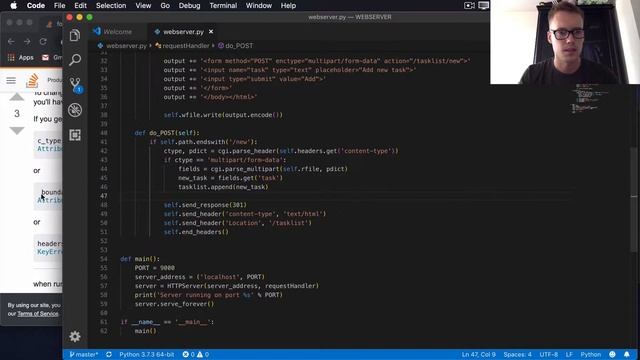Click the browser forward arrow in the background window

click(27, 42)
